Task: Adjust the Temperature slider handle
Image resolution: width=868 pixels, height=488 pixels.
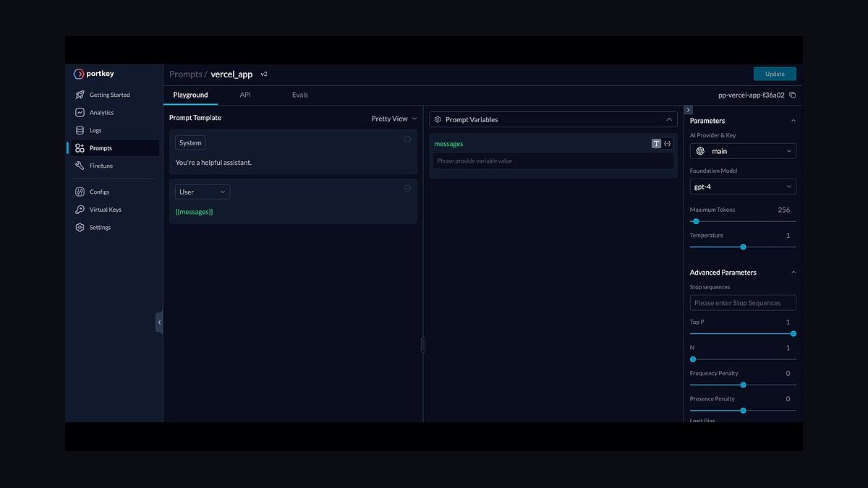Action: 743,247
